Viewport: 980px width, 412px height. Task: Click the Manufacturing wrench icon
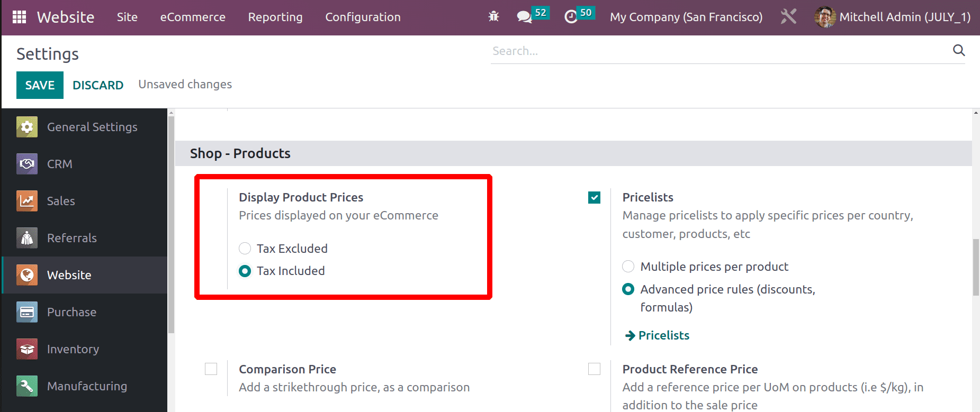(27, 386)
